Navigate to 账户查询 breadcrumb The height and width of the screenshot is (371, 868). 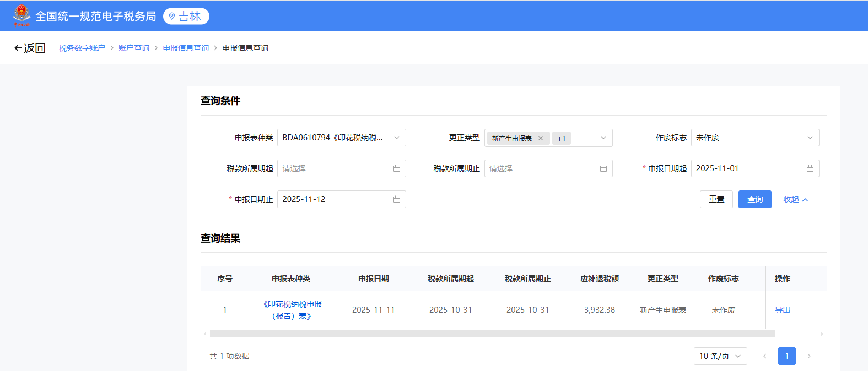134,48
